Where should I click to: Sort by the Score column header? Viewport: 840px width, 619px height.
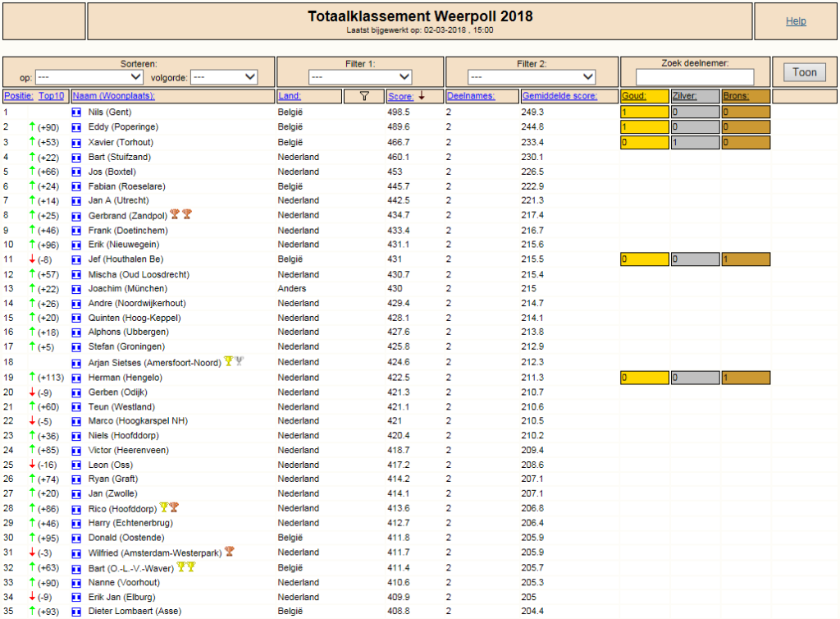(400, 97)
